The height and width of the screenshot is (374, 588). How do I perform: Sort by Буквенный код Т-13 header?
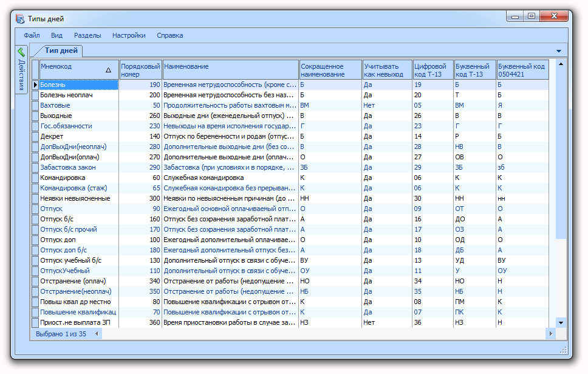point(475,70)
